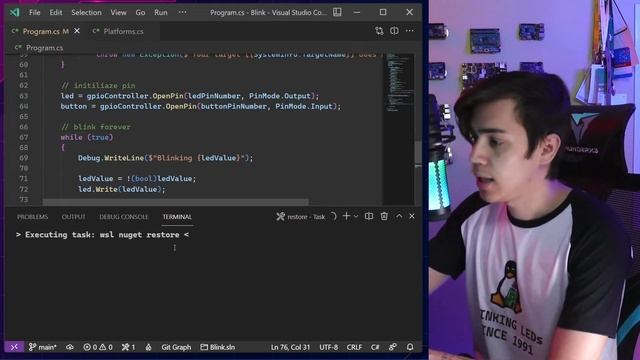Select the TERMINAL panel tab
The height and width of the screenshot is (360, 640).
(177, 217)
